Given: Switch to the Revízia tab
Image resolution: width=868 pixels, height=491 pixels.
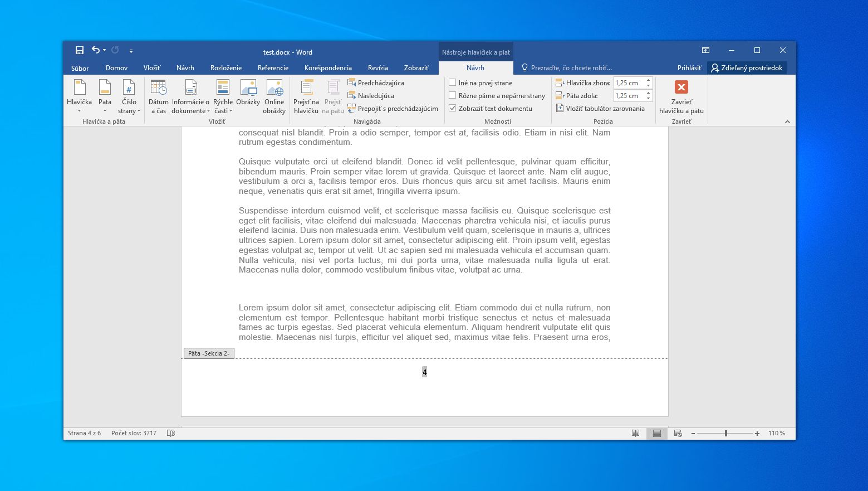Looking at the screenshot, I should pyautogui.click(x=377, y=68).
